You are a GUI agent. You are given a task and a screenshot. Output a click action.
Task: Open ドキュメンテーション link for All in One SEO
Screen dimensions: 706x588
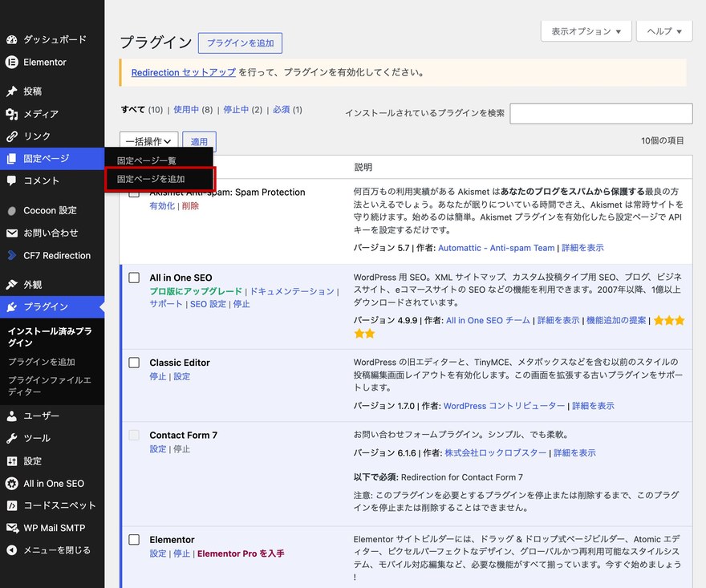(292, 291)
